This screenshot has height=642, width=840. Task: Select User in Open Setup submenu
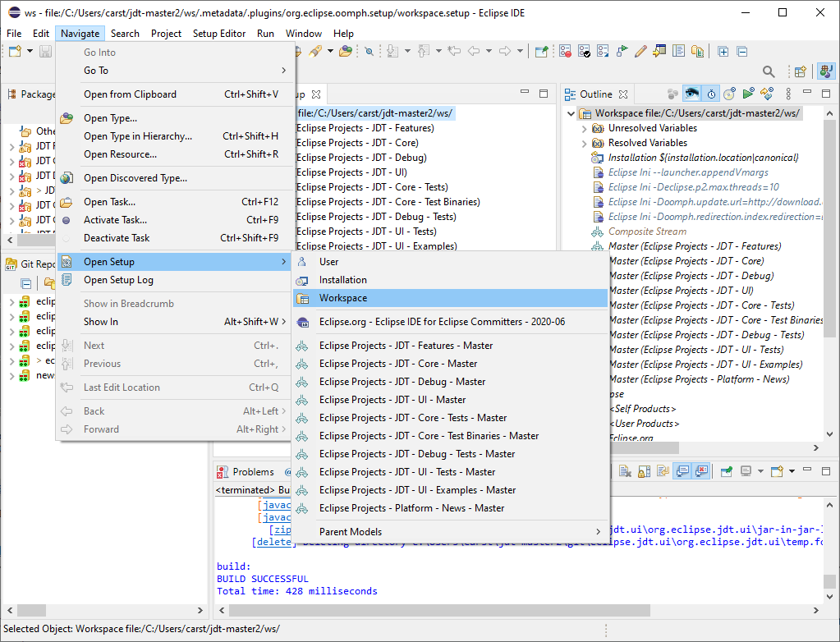tap(450, 262)
